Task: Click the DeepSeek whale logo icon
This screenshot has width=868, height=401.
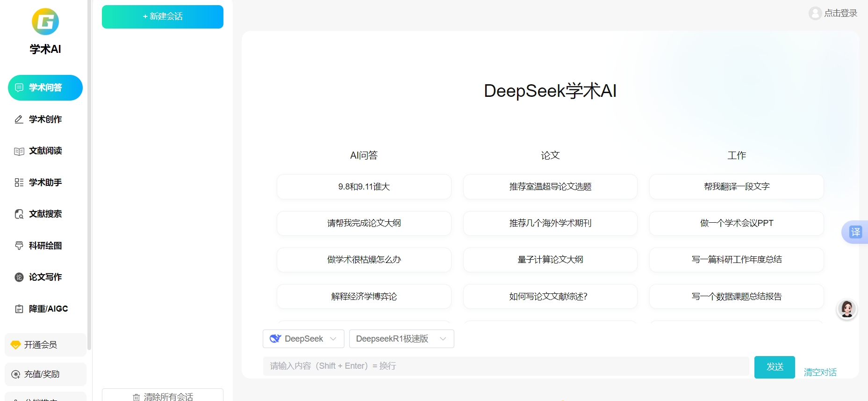Action: [x=275, y=339]
